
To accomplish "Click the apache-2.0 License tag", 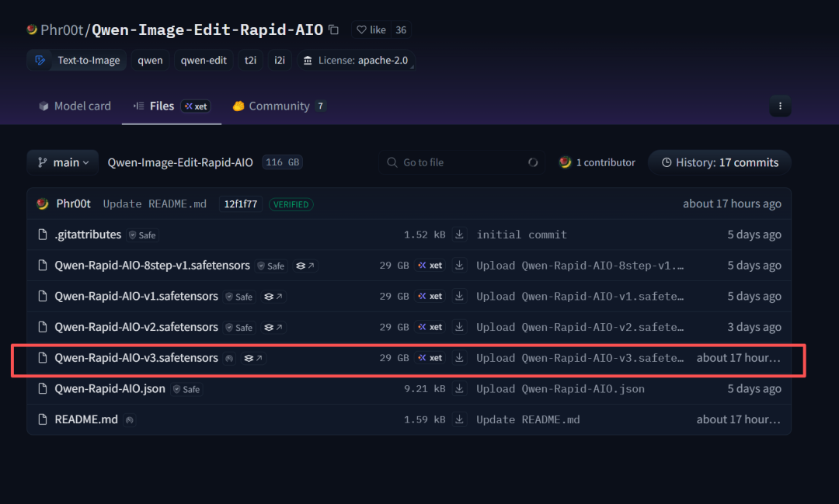I will point(356,61).
